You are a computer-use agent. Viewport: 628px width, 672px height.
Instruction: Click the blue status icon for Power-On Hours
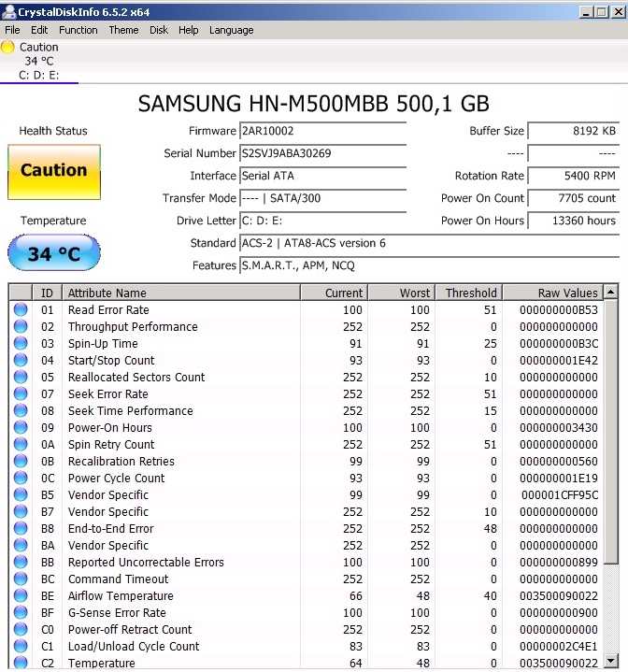click(21, 427)
